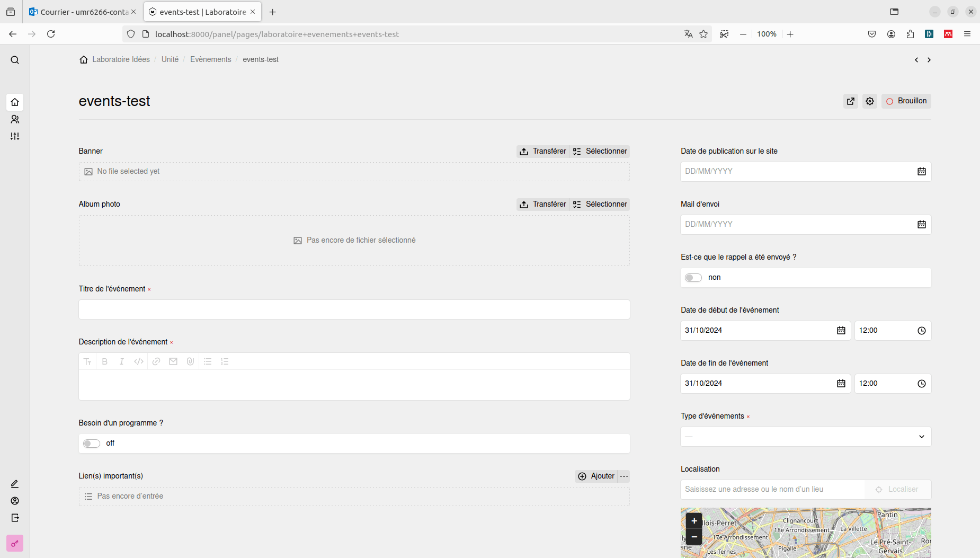Expand the Type d'événements dropdown

click(x=806, y=437)
